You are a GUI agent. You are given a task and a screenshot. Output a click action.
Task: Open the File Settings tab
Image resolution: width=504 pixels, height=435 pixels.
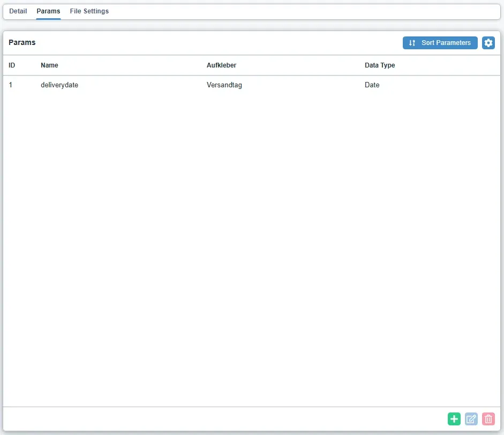(89, 11)
